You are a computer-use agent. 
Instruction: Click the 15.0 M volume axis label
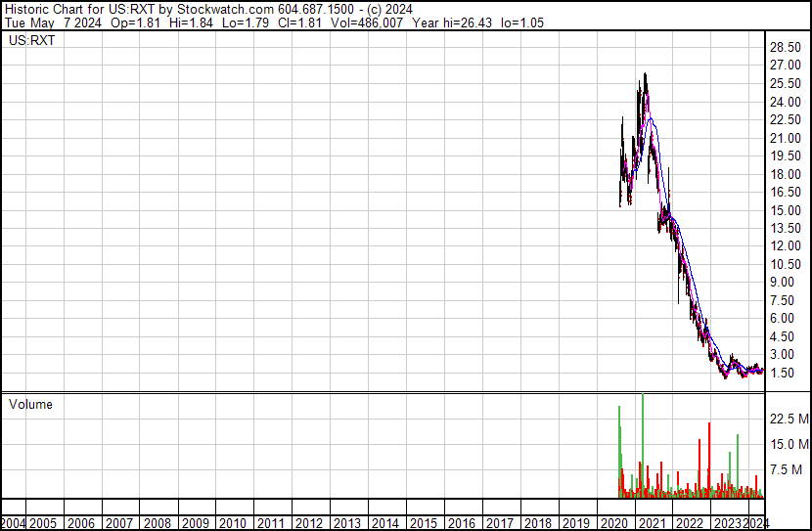tap(789, 445)
